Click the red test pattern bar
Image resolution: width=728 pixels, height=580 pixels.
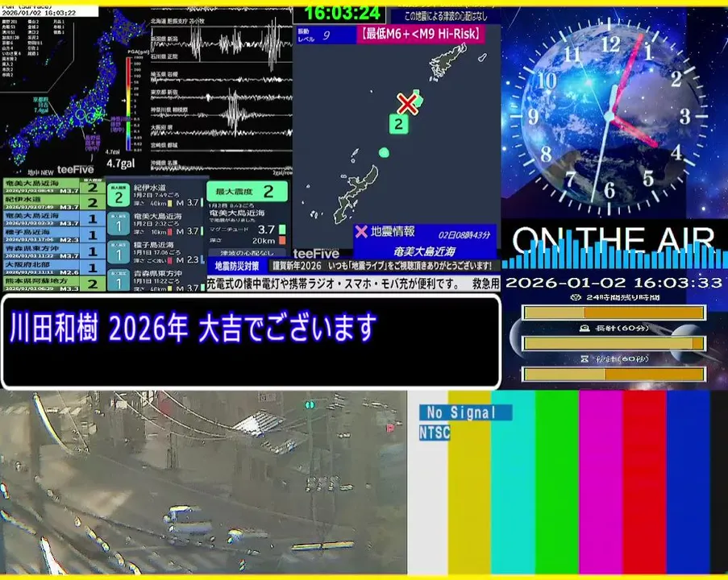644,482
